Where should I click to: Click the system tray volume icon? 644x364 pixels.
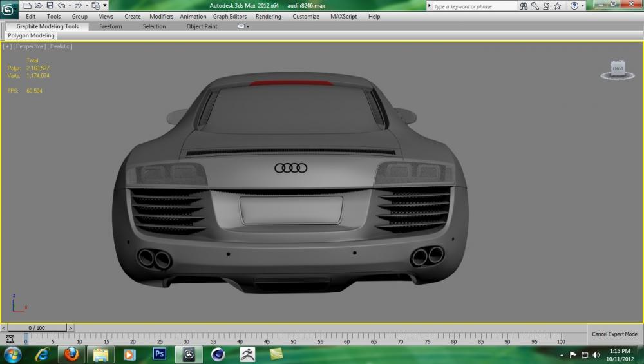click(x=596, y=354)
